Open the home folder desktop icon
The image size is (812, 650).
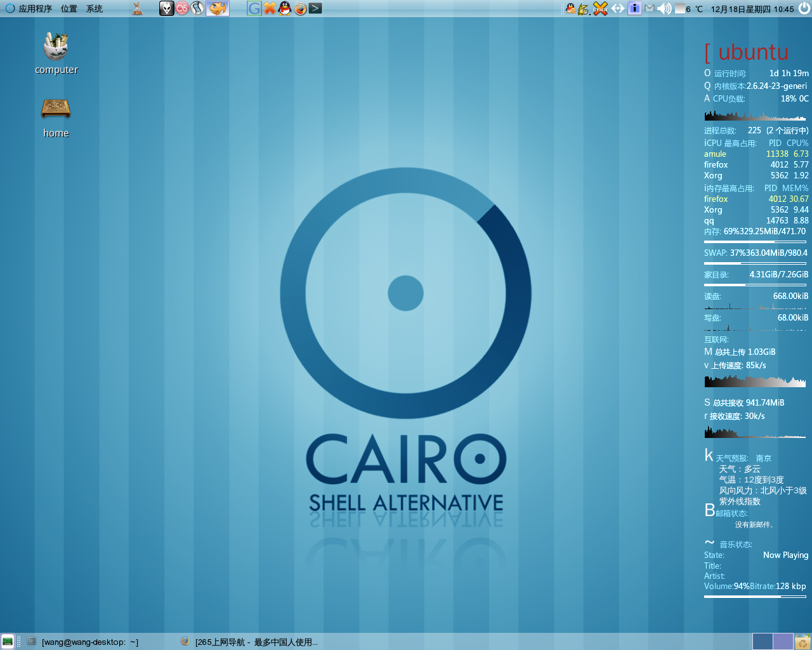[x=56, y=117]
